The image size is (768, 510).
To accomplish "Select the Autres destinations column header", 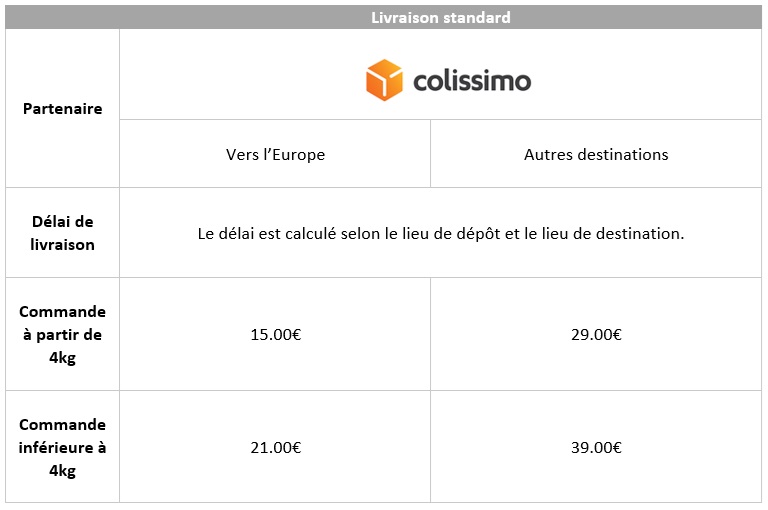I will coord(596,154).
